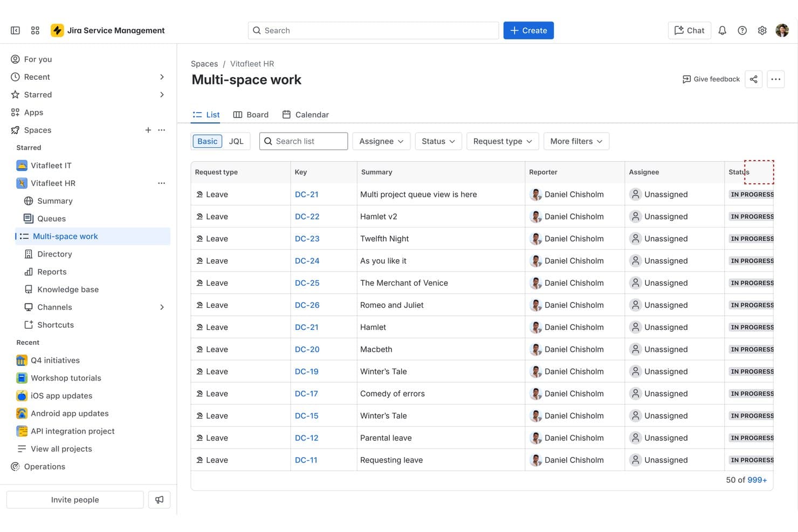
Task: Switch to JQL search mode
Action: pos(236,141)
